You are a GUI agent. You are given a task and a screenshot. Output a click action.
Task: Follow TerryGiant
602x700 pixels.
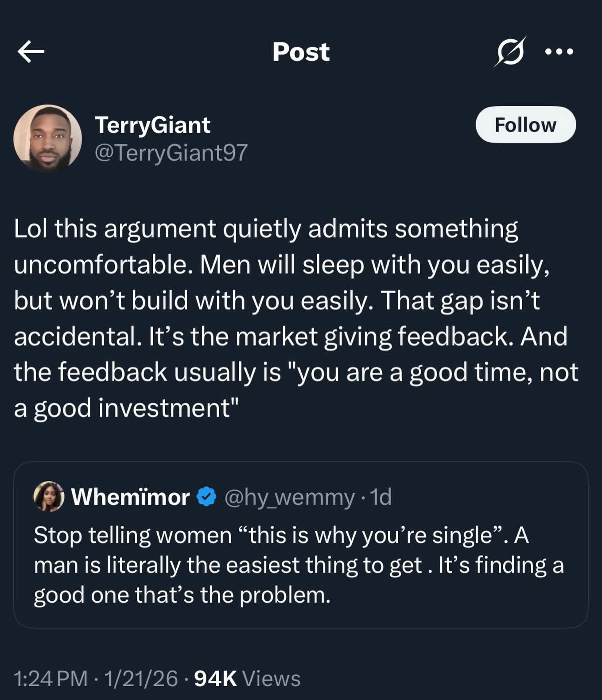525,125
